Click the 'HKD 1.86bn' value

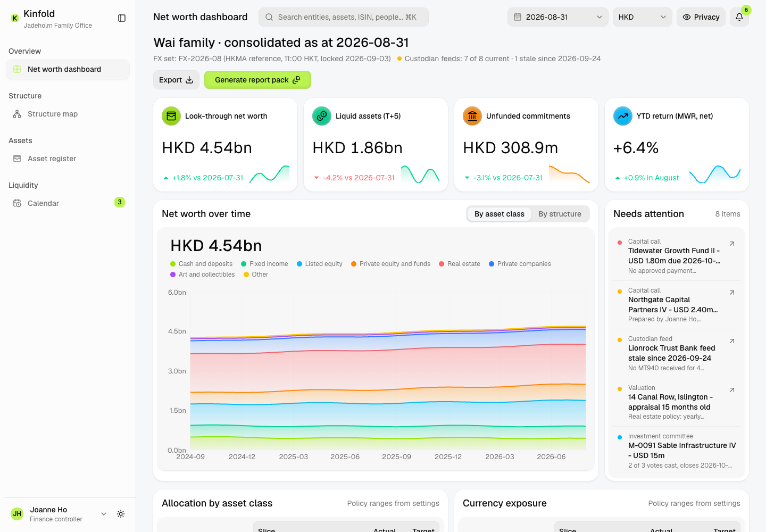(357, 148)
